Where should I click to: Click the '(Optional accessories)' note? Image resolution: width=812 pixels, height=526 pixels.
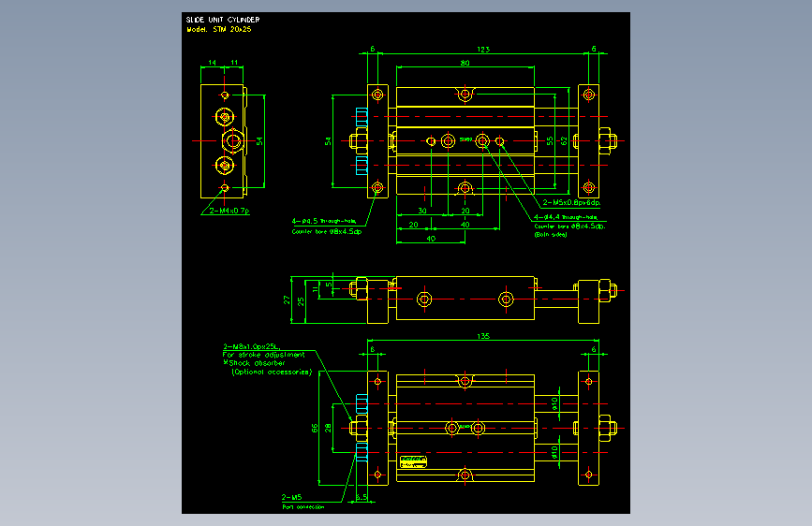[272, 372]
